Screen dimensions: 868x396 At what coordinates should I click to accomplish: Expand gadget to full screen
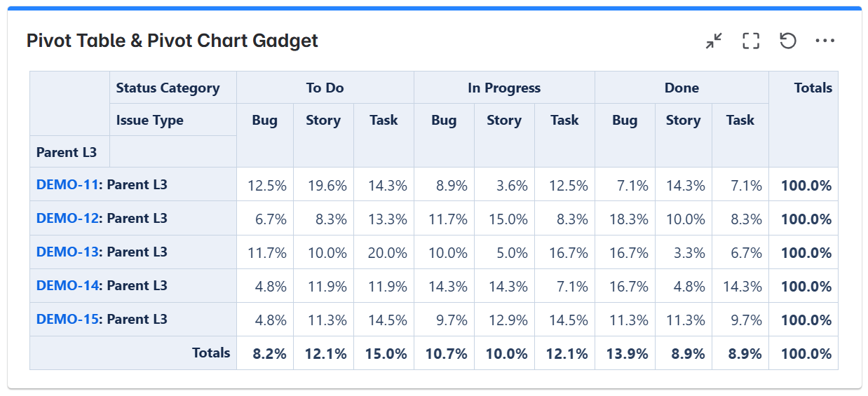(751, 41)
